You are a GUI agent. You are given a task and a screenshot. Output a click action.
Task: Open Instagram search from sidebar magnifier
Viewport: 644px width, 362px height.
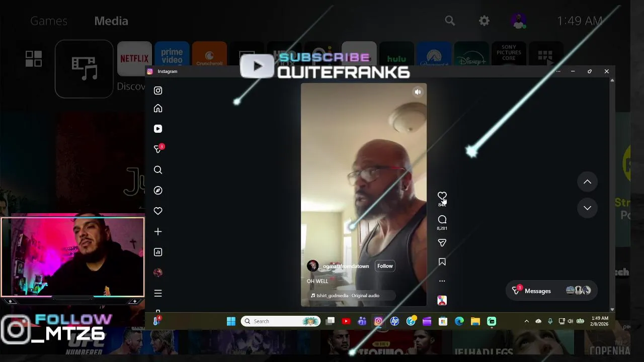[x=158, y=170]
